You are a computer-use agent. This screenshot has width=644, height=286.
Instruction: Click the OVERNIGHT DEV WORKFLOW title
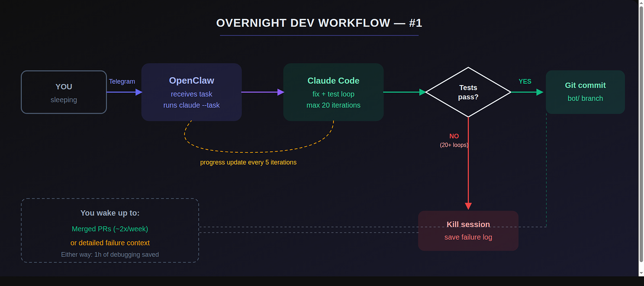point(319,23)
